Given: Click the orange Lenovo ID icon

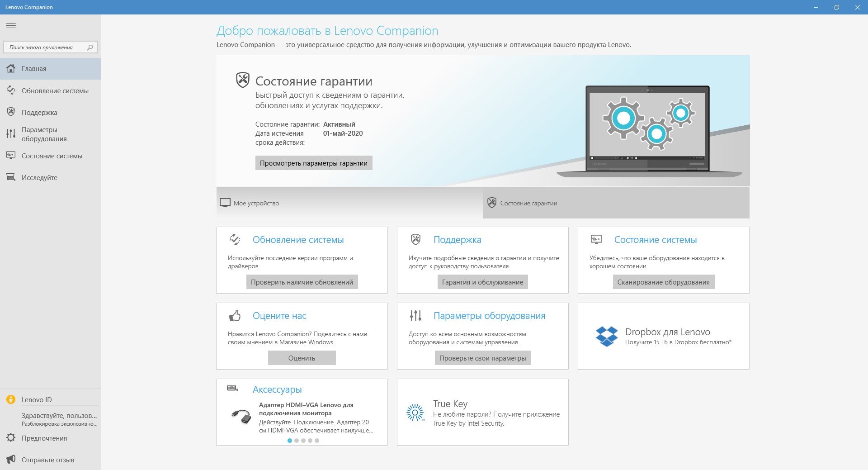Looking at the screenshot, I should point(11,399).
